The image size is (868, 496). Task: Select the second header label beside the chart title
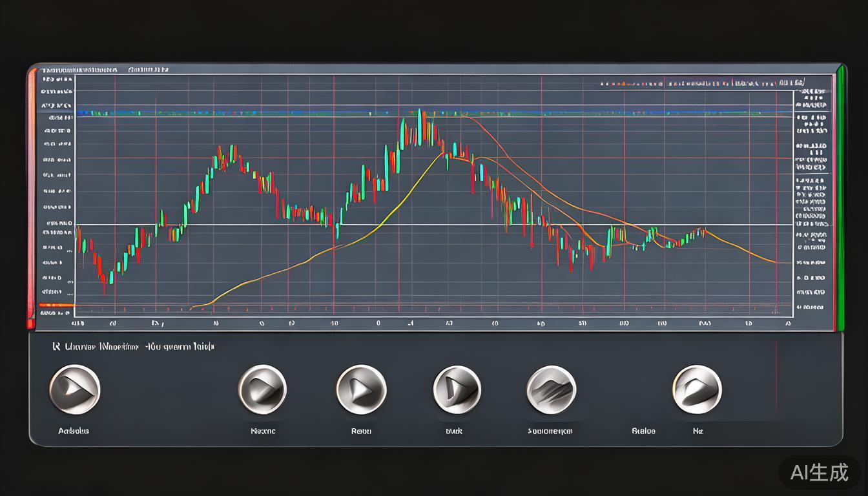click(x=148, y=69)
